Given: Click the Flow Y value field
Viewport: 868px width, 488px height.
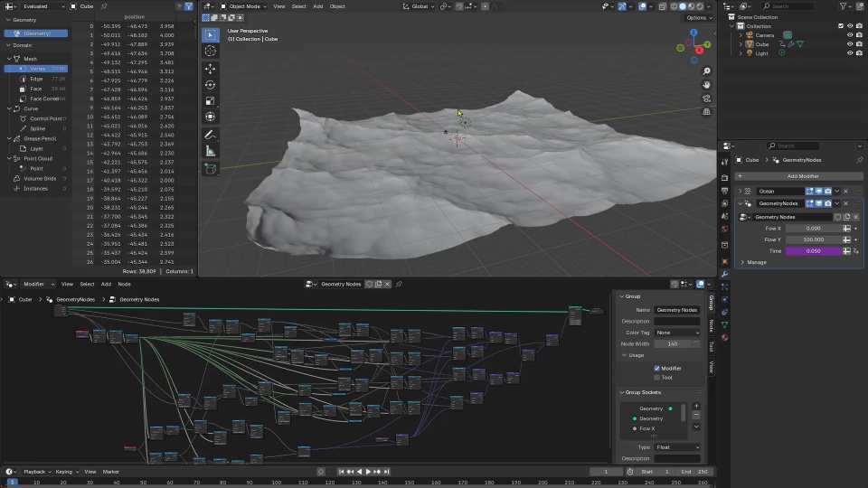Looking at the screenshot, I should pos(813,239).
